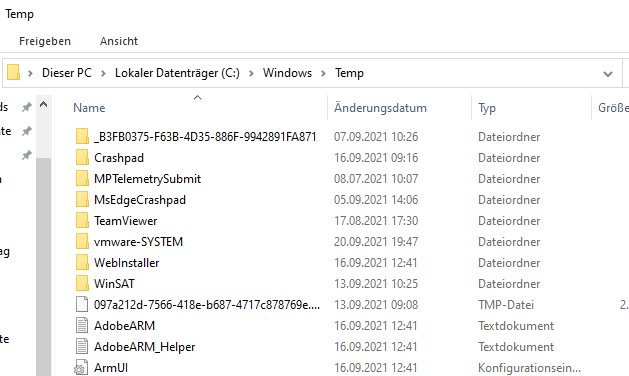Viewport: 629px width, 376px height.
Task: Expand the chevron after Windows in the breadcrumb
Action: coord(323,73)
